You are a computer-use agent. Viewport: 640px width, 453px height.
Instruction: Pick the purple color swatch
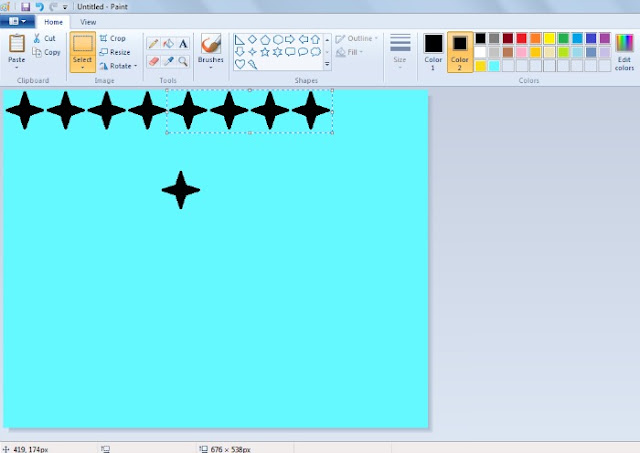605,38
